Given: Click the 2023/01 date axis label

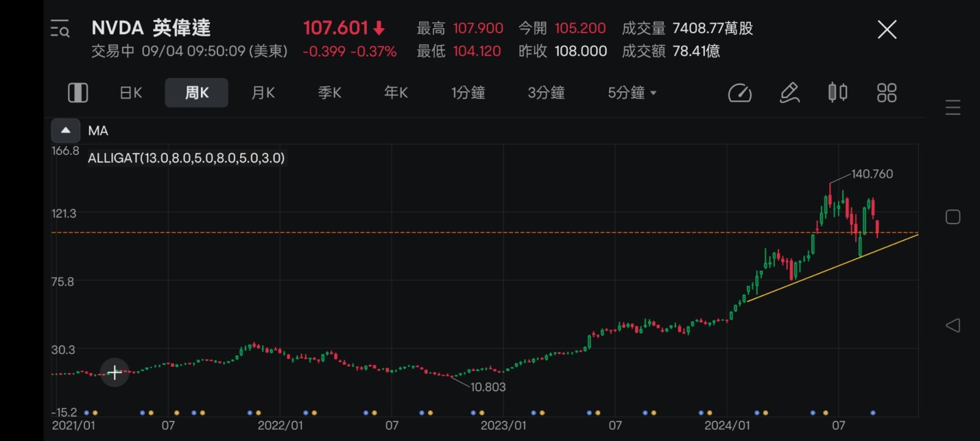Looking at the screenshot, I should (503, 425).
